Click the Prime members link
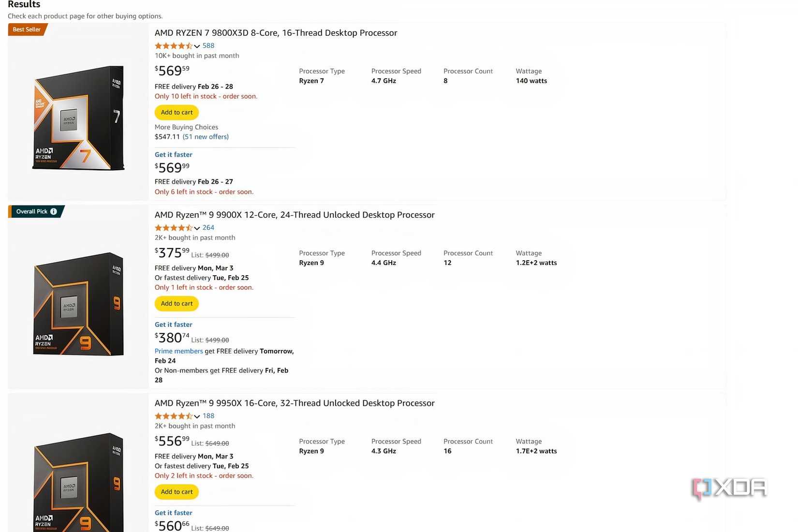This screenshot has height=532, width=798. pos(178,351)
